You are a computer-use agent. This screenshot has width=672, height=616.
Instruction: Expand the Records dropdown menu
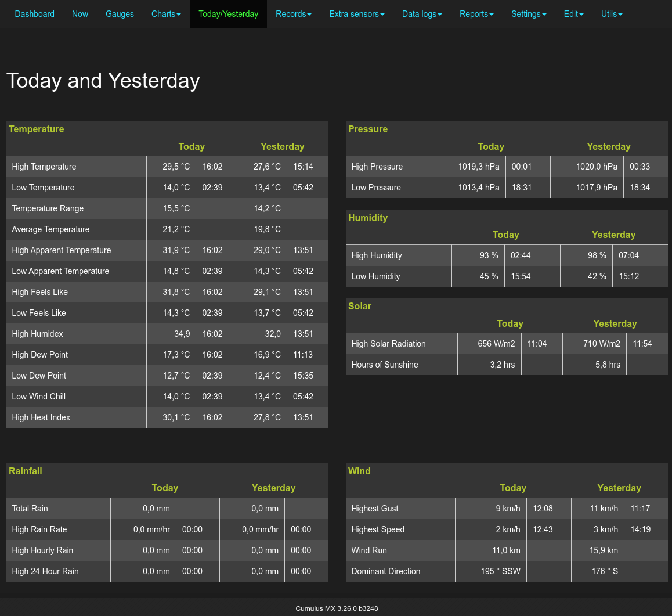(x=293, y=14)
